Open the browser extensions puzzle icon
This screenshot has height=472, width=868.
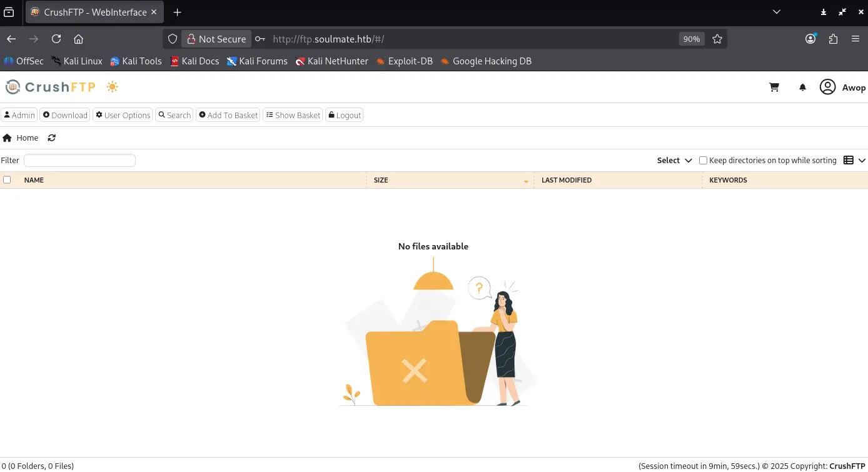tap(833, 39)
